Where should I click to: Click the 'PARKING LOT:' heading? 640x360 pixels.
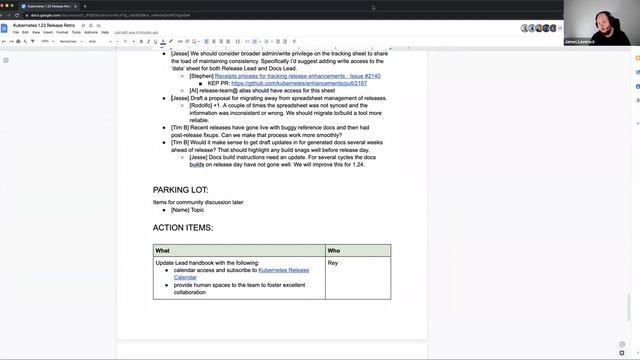point(180,190)
